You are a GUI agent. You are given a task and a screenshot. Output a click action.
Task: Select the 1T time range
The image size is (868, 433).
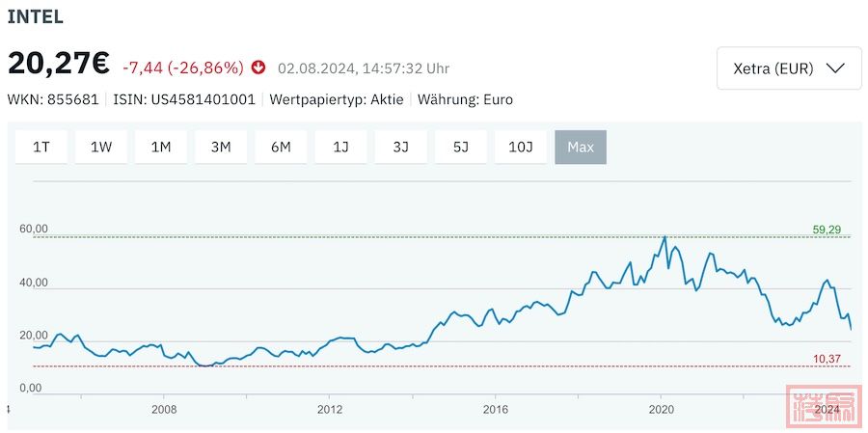click(x=41, y=148)
